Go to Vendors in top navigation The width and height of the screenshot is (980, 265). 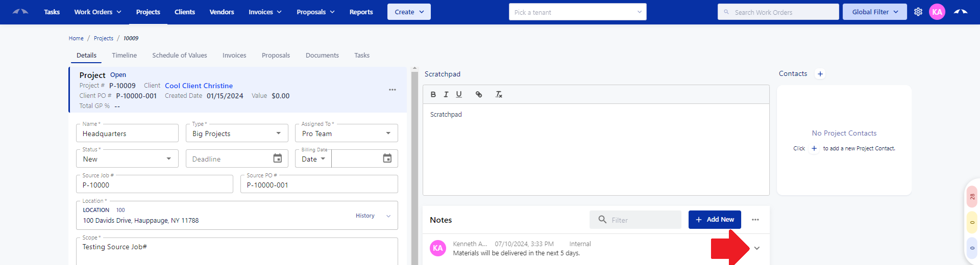[222, 12]
